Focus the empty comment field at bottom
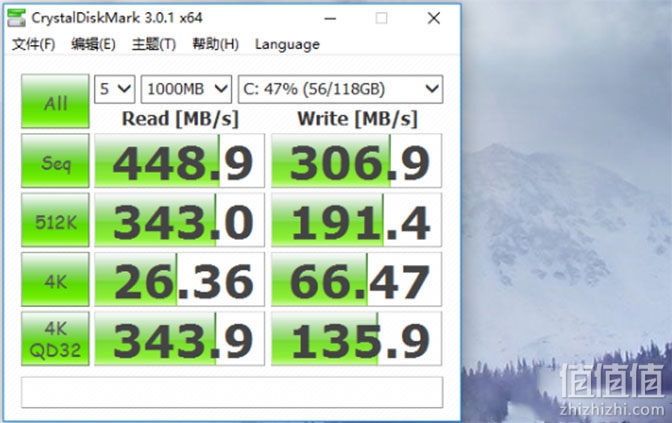Screen dimensions: 672x423 pyautogui.click(x=232, y=392)
